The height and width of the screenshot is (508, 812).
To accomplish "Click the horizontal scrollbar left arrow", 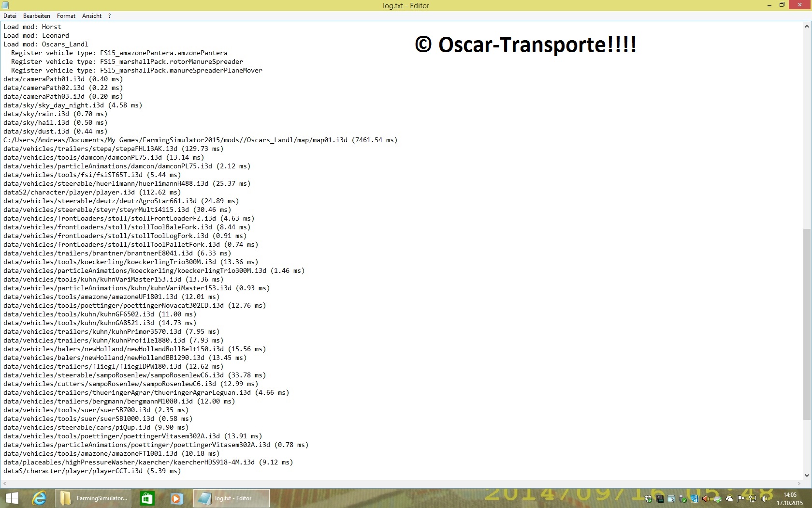I will (x=5, y=484).
